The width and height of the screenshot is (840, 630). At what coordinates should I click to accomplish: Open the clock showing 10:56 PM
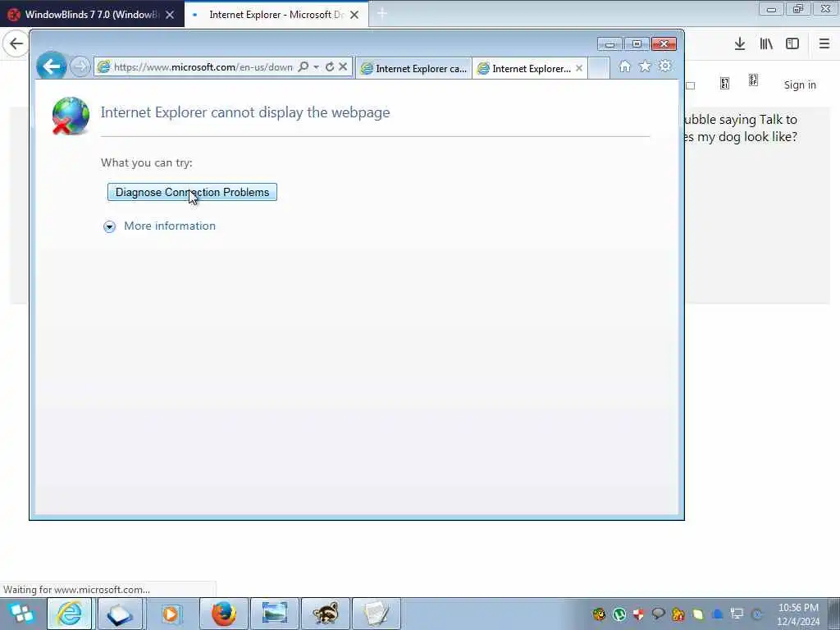(x=798, y=614)
